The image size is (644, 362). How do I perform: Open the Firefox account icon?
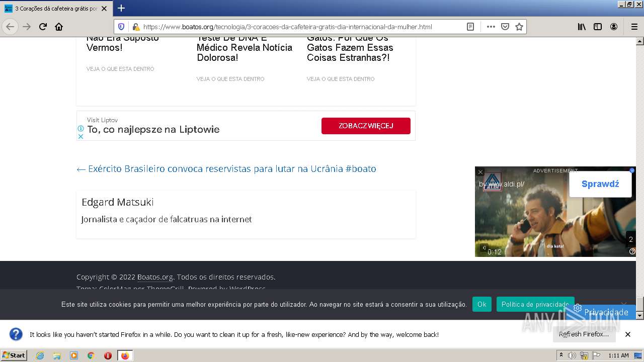coord(614,27)
